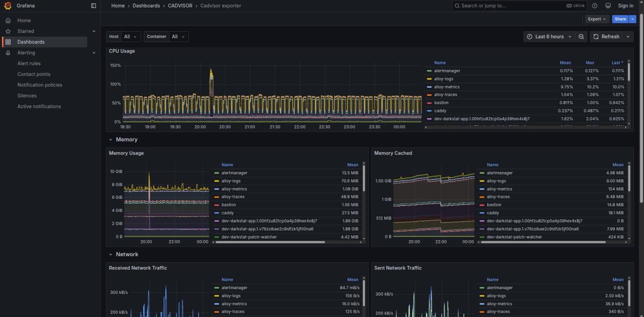Viewport: 644px width, 317px height.
Task: Click the Memory Usage legend horizontal scrollbar
Action: pos(269,242)
